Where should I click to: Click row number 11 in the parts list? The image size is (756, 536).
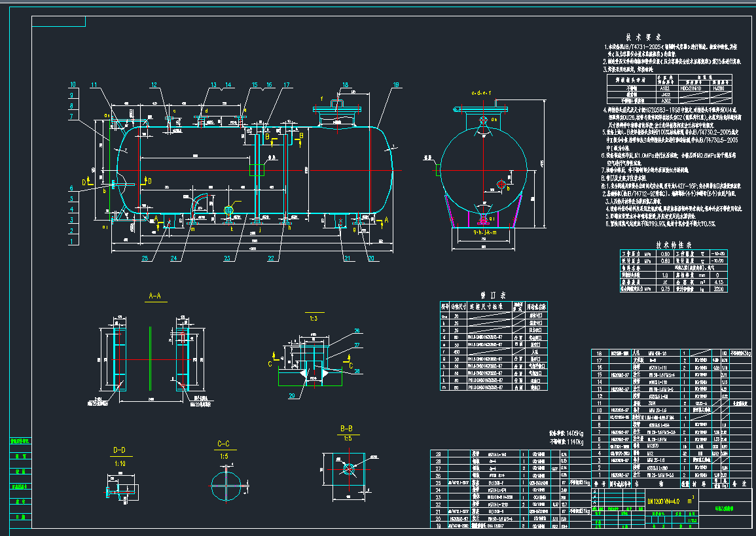(600, 403)
